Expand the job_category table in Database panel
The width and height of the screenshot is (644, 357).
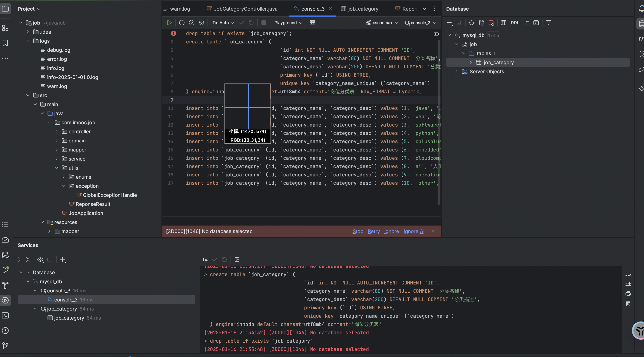pos(470,62)
